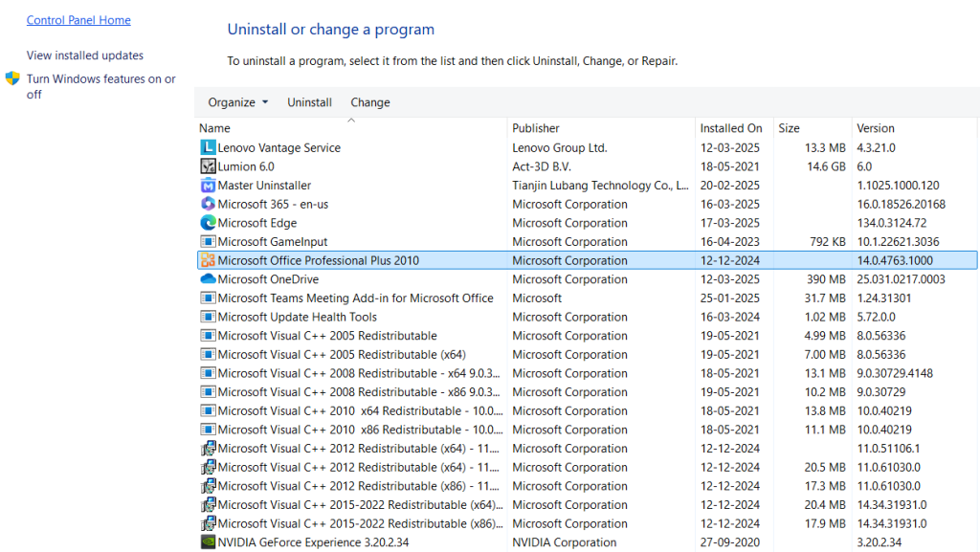Click the Lumion 6.0 program icon
This screenshot has width=980, height=552.
(208, 166)
